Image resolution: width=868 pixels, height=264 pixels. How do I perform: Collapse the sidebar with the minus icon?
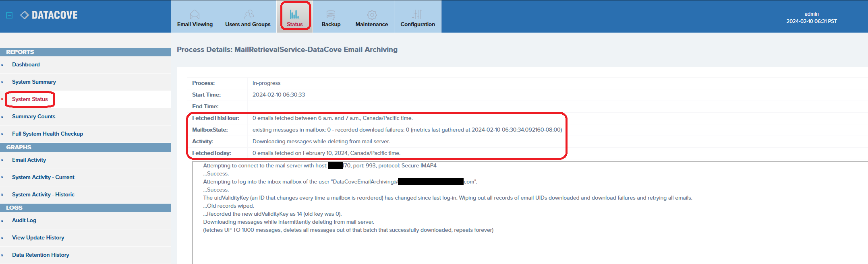[x=9, y=15]
